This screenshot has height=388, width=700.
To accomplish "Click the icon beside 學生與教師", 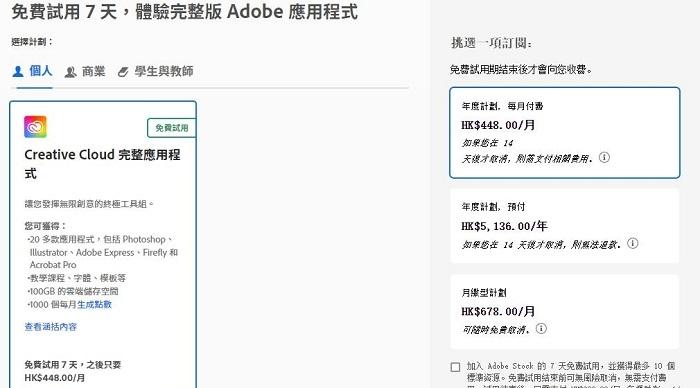I will pos(123,72).
